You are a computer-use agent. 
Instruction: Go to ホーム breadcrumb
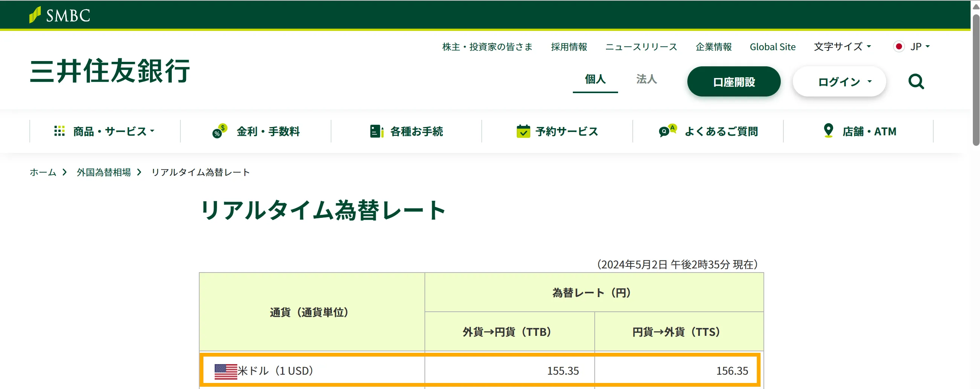click(x=43, y=172)
